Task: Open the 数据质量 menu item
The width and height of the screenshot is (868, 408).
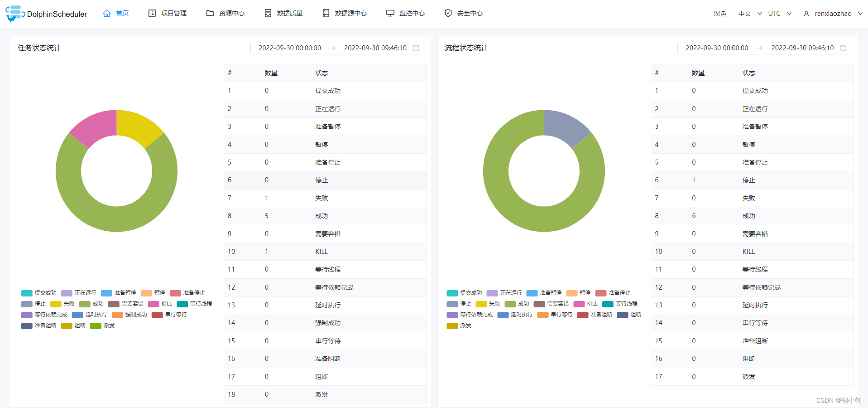Action: tap(283, 13)
